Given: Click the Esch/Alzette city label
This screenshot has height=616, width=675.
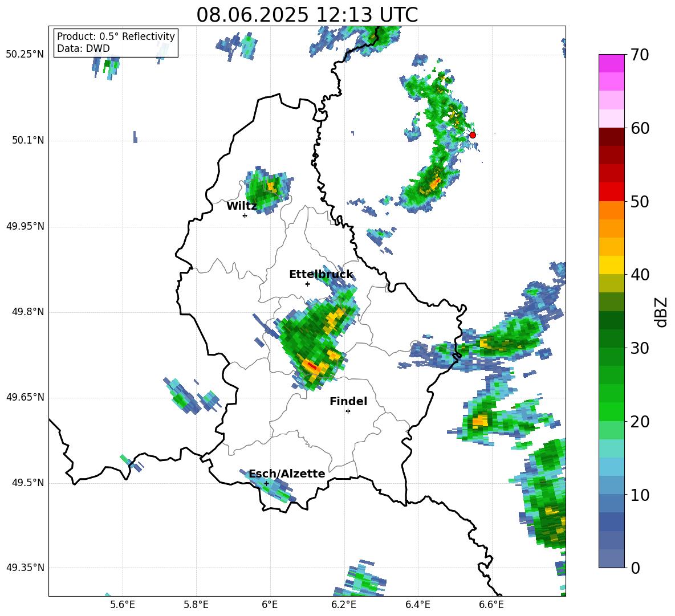Looking at the screenshot, I should coord(287,474).
